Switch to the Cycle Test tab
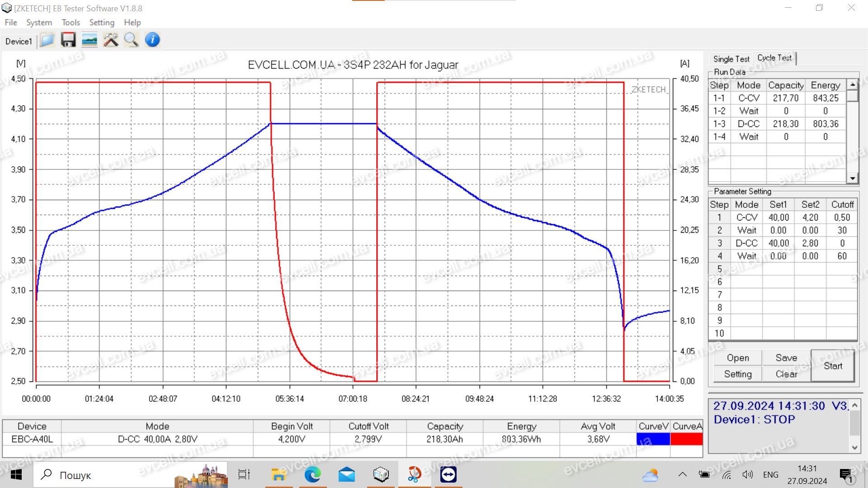This screenshot has width=868, height=488. click(x=774, y=58)
